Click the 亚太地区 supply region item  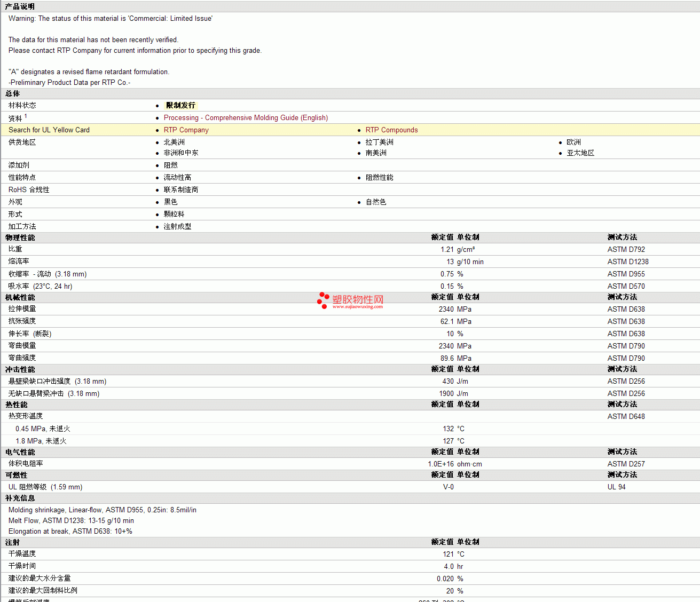580,153
